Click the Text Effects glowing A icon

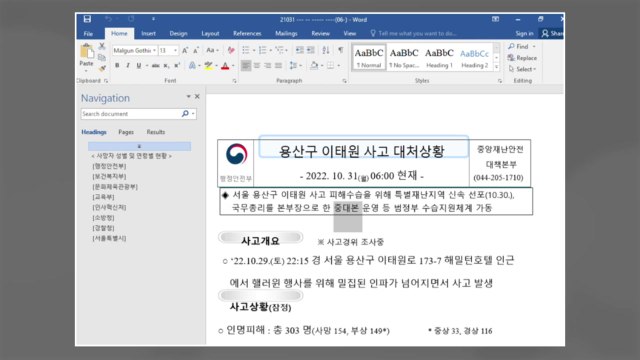192,65
